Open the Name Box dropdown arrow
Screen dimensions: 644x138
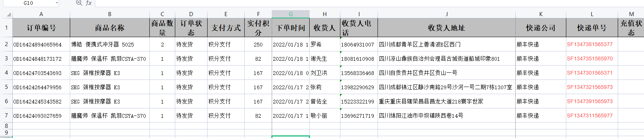[x=57, y=3]
